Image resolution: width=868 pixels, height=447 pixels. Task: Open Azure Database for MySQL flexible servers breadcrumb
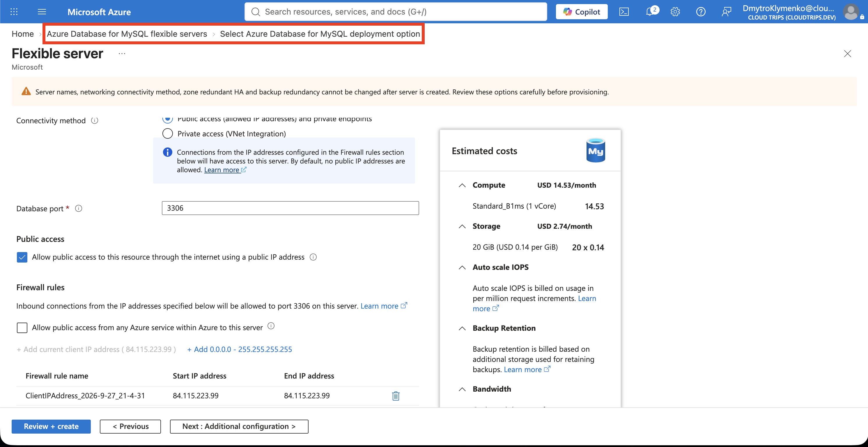pos(127,34)
